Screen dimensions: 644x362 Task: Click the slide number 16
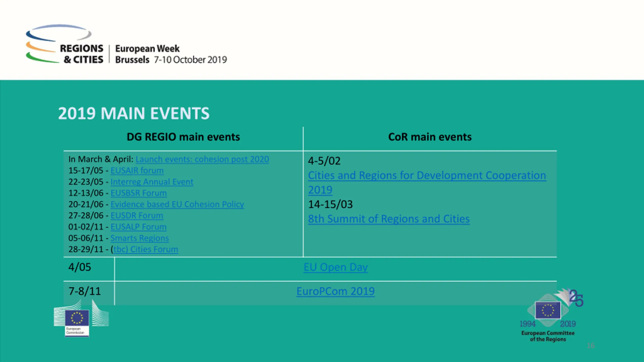pos(591,346)
